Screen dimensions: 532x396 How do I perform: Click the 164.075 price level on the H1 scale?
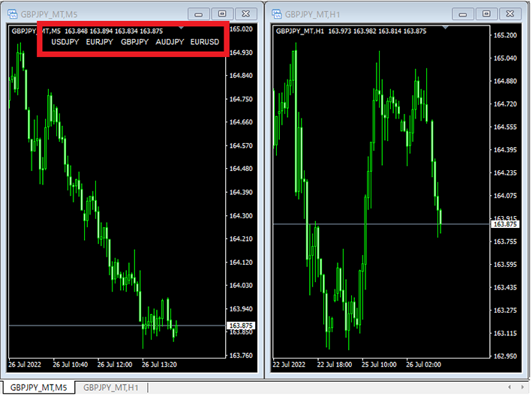click(x=505, y=196)
